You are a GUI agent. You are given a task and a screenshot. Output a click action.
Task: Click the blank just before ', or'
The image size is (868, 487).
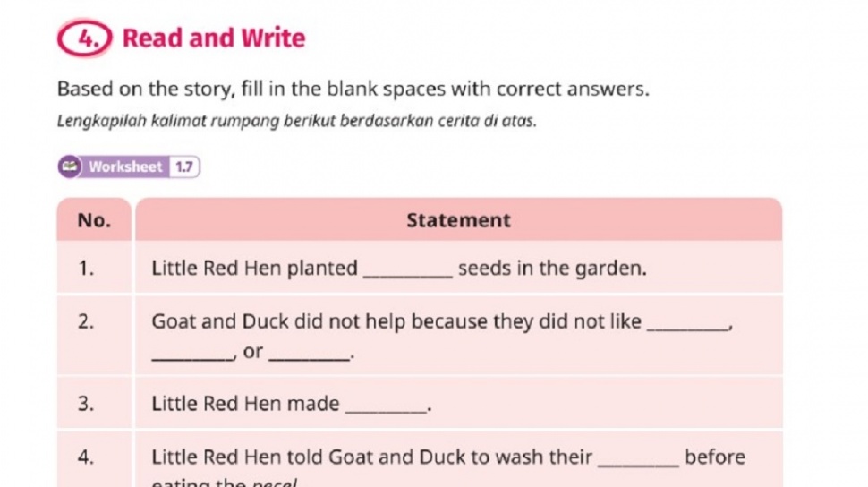tap(192, 355)
